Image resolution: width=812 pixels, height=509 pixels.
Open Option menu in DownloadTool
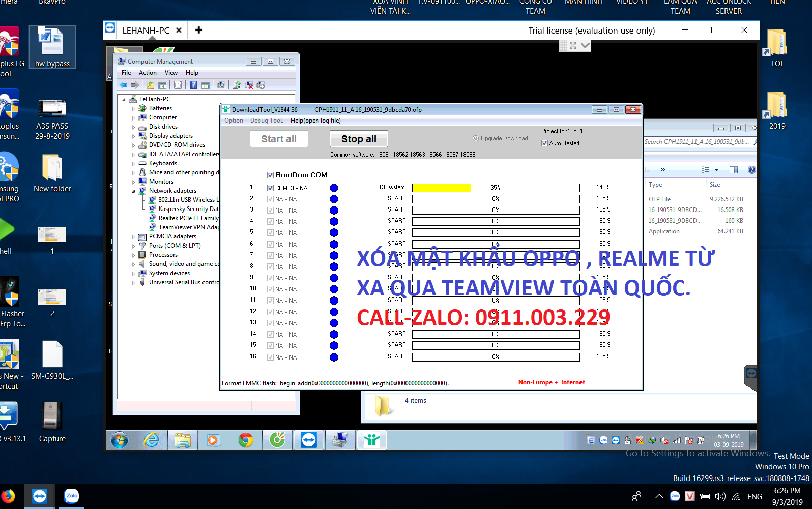coord(234,121)
